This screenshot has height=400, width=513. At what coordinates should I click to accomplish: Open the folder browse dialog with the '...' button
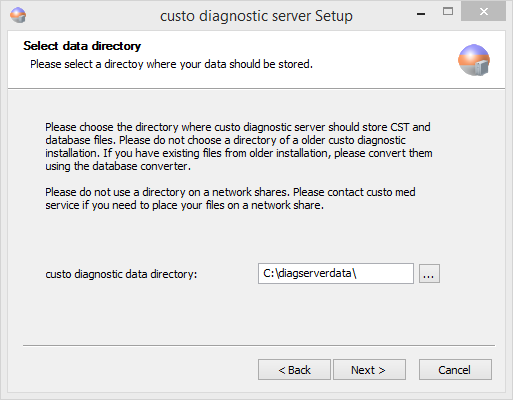click(x=429, y=274)
